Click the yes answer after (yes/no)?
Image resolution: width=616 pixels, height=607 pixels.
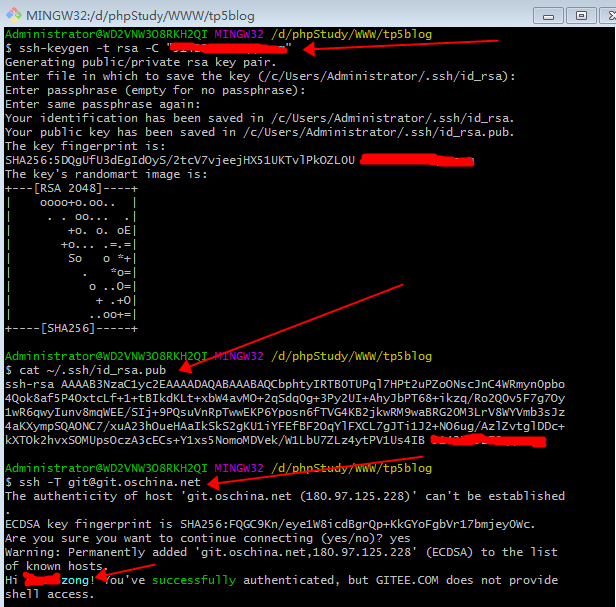pyautogui.click(x=400, y=538)
